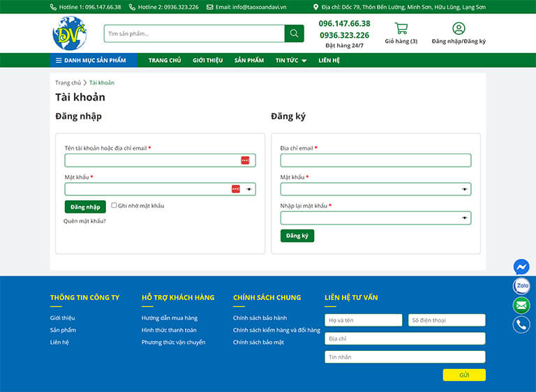536x392 pixels.
Task: Click the envelope icon beside Email
Action: [209, 7]
